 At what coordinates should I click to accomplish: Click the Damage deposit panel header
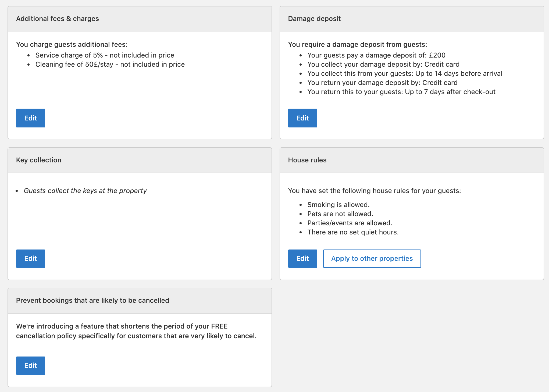click(314, 19)
